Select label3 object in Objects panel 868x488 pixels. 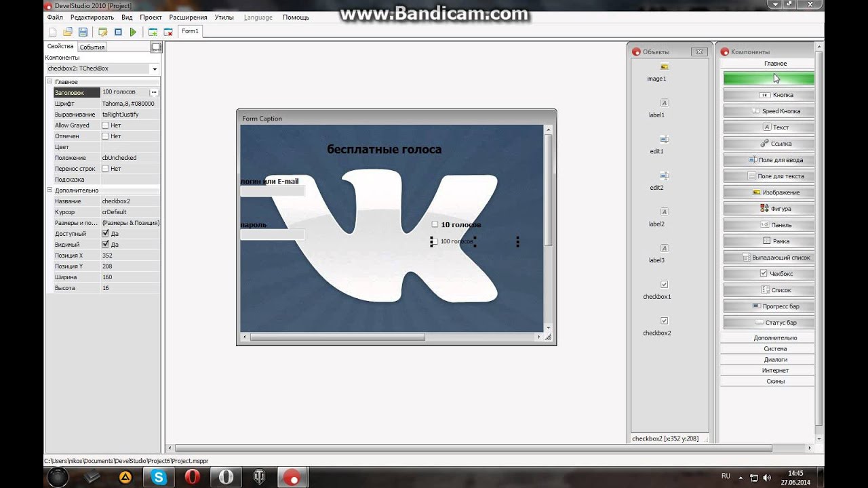point(657,253)
